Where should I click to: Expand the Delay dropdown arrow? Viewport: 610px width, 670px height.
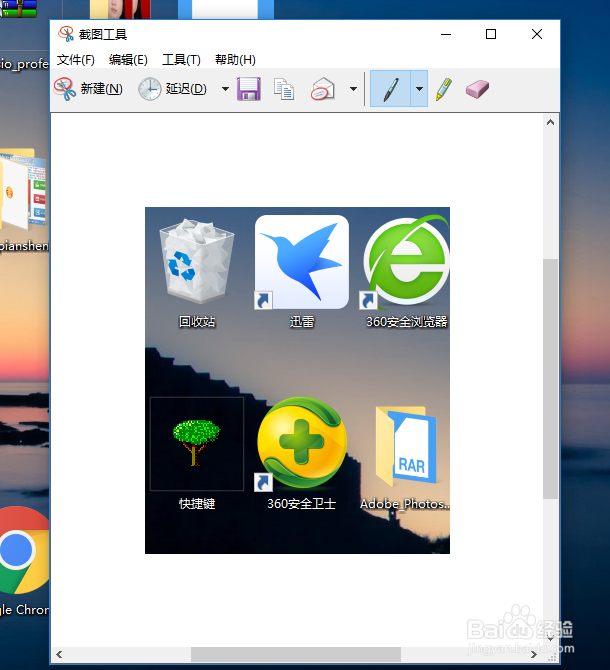pos(225,89)
